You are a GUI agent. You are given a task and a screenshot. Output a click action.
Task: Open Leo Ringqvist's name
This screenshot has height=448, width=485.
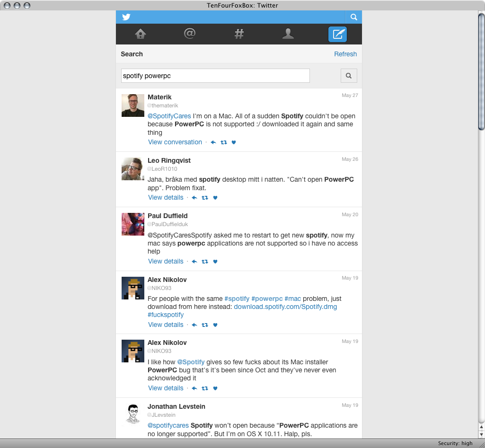pyautogui.click(x=169, y=160)
